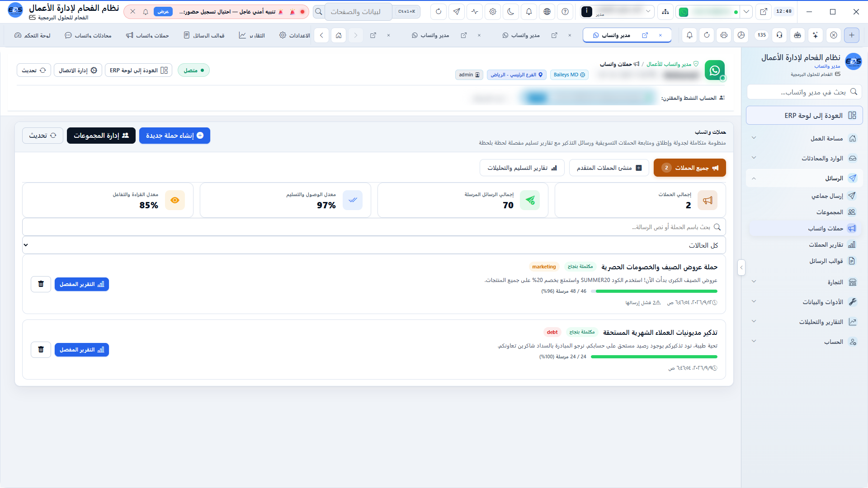868x488 pixels.
Task: Click debt reminder campaign progress bar
Action: (654, 357)
